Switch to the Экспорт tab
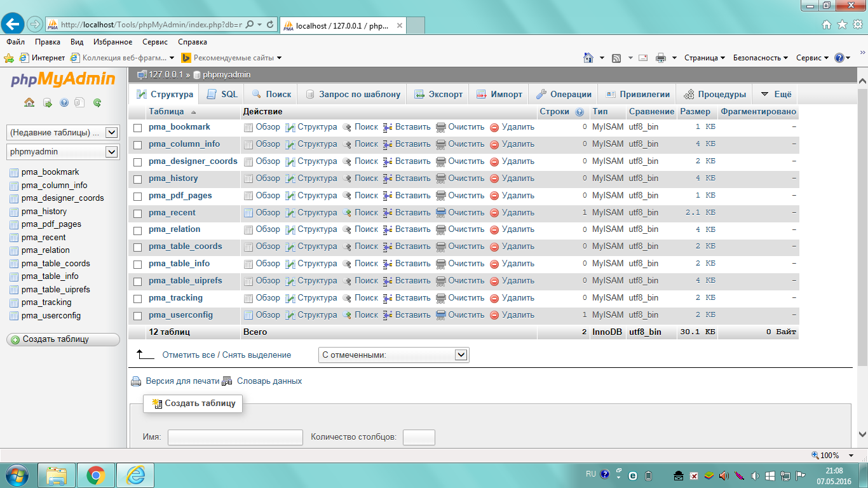This screenshot has height=488, width=868. (x=438, y=94)
